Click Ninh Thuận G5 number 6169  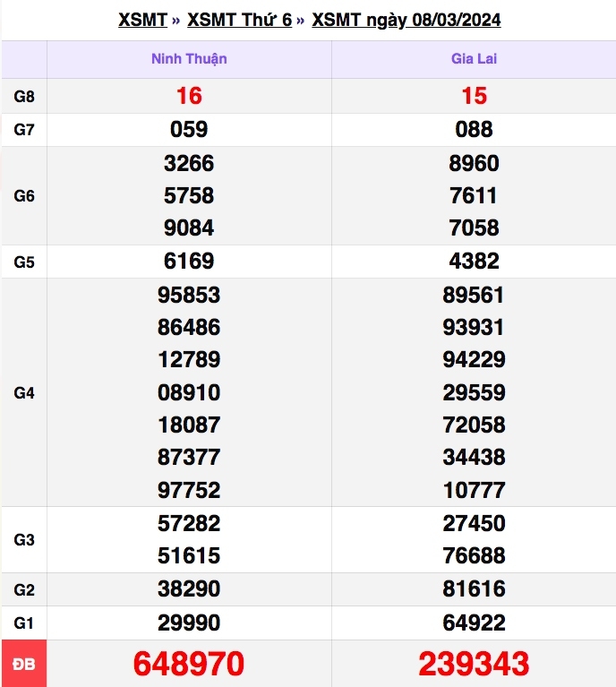189,262
